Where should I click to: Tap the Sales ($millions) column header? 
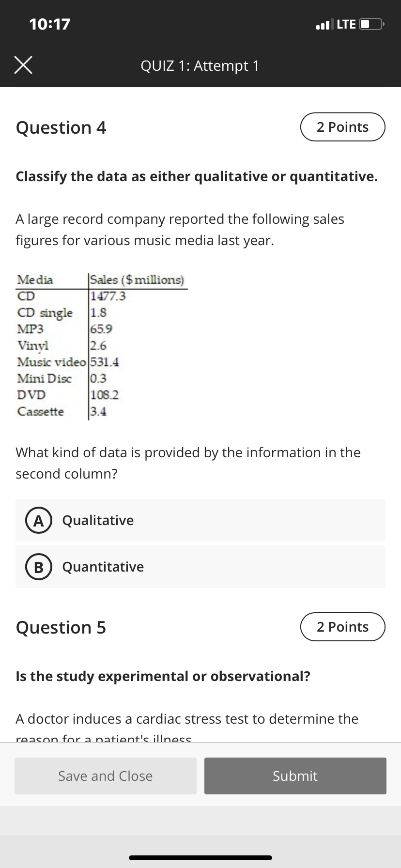click(x=137, y=280)
